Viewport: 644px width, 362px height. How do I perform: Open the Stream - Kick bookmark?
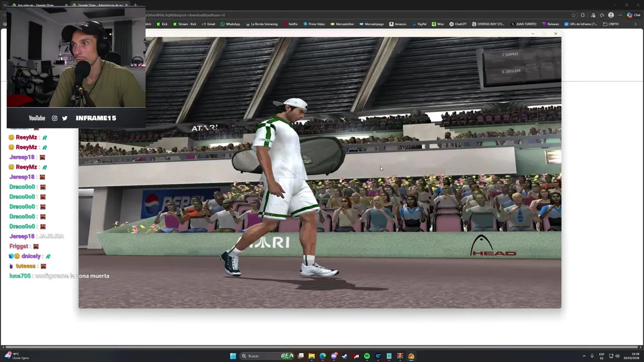(185, 24)
